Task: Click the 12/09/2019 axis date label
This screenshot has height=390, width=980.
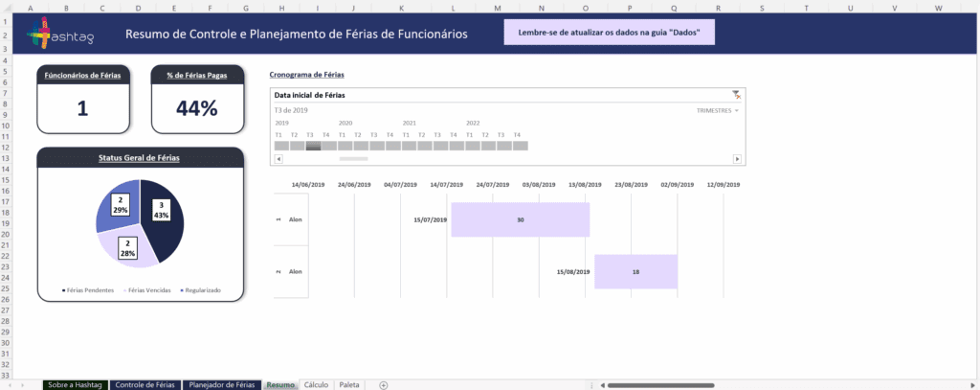Action: [724, 185]
